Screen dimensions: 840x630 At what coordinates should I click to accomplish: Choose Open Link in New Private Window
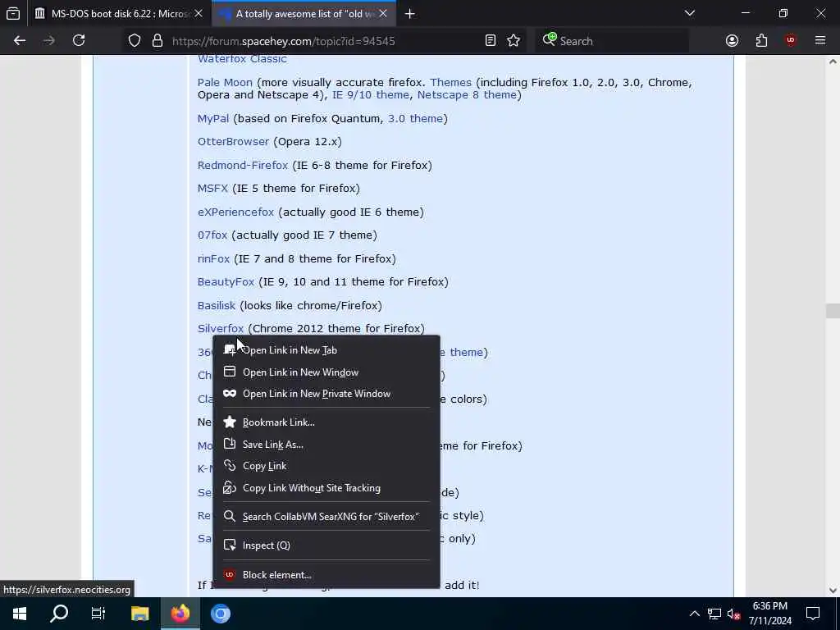(x=326, y=393)
